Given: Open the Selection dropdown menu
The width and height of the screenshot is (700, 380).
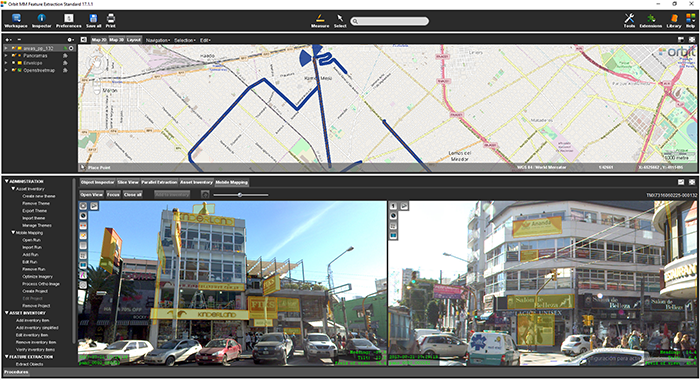Looking at the screenshot, I should point(185,40).
